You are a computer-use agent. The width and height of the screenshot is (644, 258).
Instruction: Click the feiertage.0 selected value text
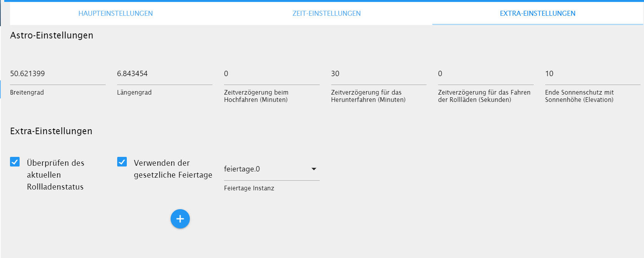click(x=242, y=169)
